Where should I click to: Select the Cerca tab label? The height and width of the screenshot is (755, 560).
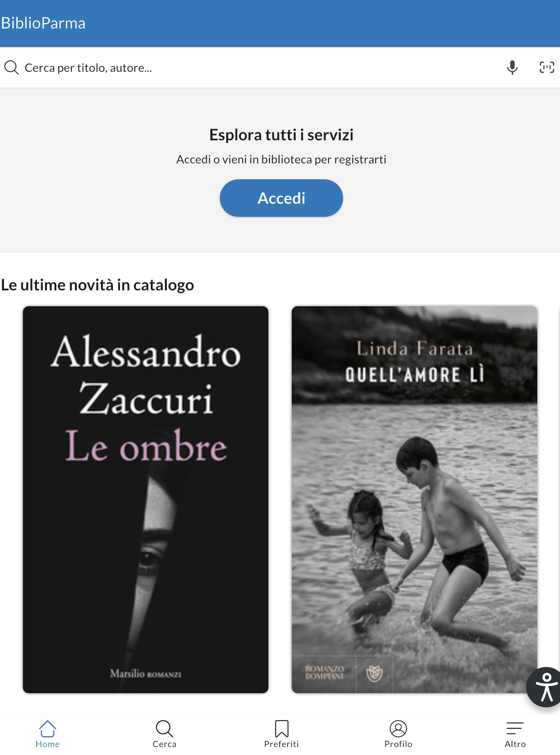point(164,744)
